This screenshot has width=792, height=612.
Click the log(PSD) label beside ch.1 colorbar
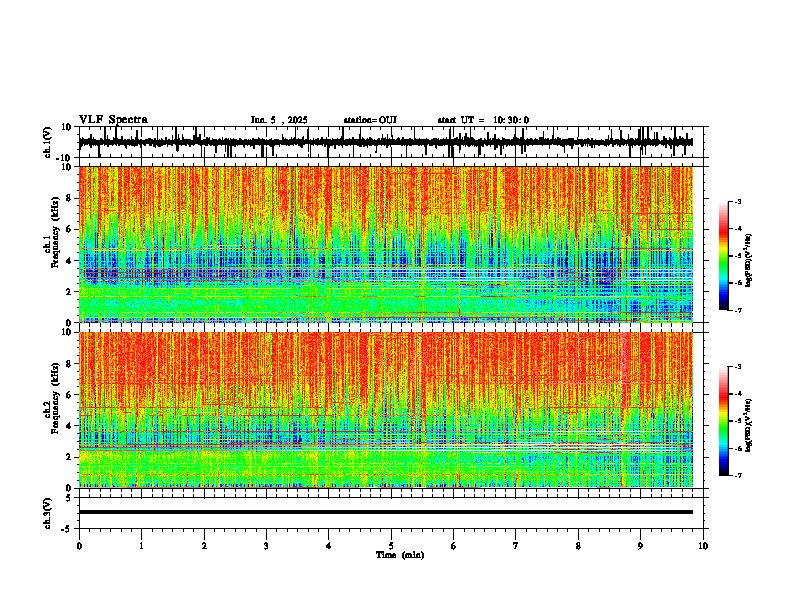tap(749, 260)
